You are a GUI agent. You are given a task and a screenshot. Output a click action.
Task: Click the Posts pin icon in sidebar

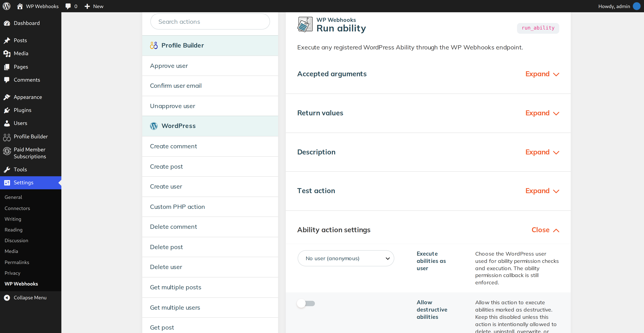(7, 40)
